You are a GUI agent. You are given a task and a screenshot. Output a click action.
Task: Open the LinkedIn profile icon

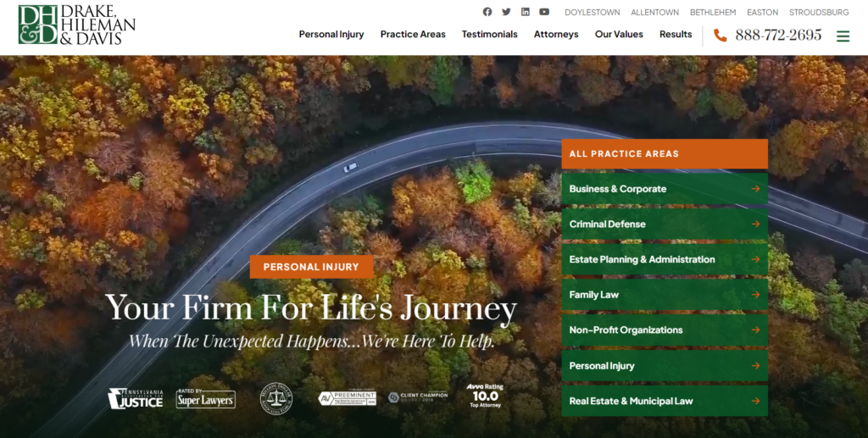pos(526,12)
